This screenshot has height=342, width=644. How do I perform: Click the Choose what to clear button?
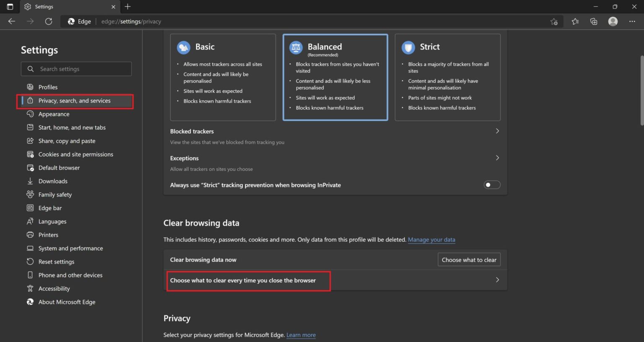[x=469, y=259]
